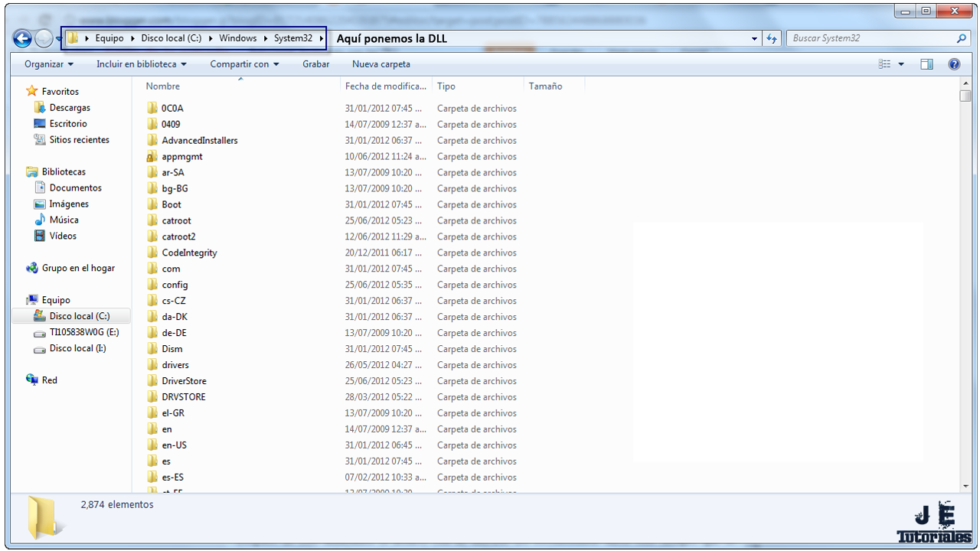
Task: Select the AdvancedInstallers folder icon
Action: coord(152,140)
